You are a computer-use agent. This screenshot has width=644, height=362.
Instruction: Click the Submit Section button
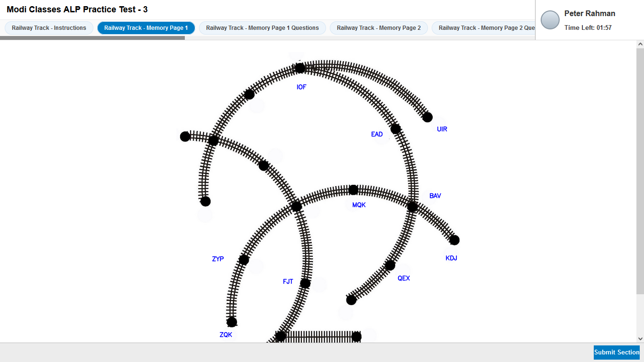pyautogui.click(x=617, y=352)
